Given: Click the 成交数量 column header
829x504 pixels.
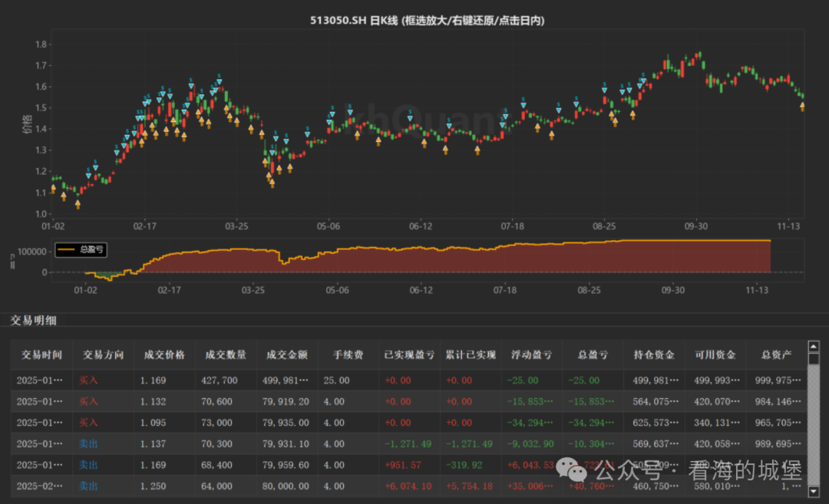Looking at the screenshot, I should 226,355.
